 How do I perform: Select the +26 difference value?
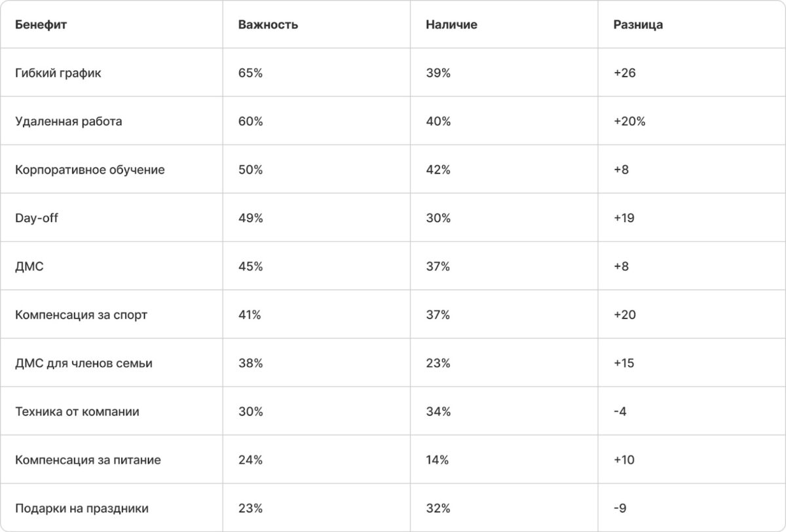tap(624, 73)
